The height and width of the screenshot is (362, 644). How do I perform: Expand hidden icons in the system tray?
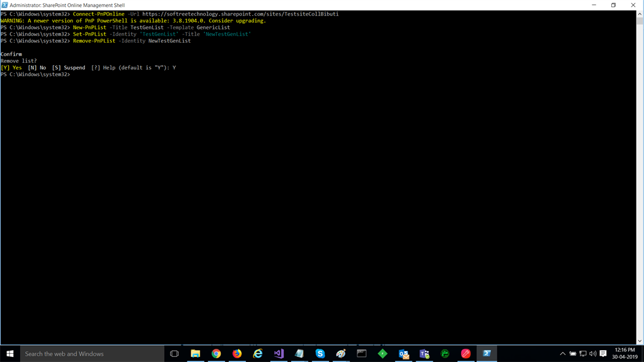pyautogui.click(x=563, y=353)
